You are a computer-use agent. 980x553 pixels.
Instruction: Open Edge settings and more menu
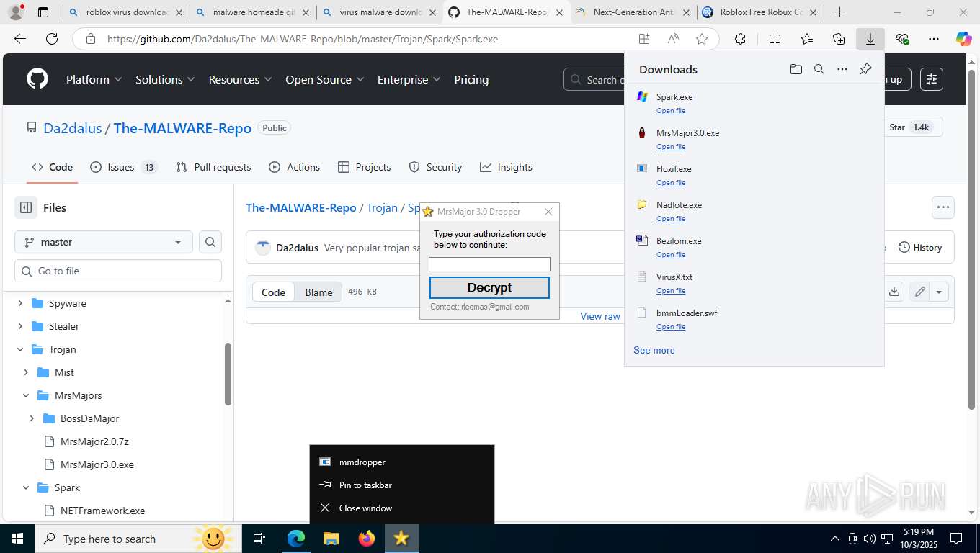[934, 39]
